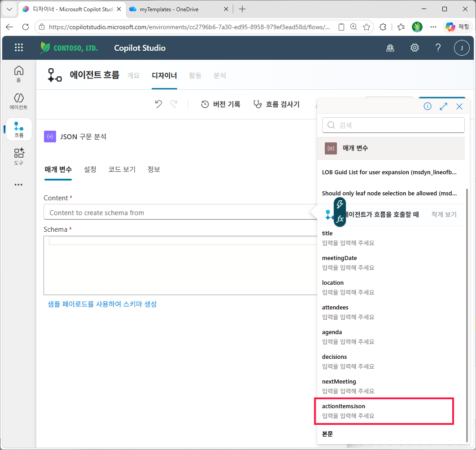Click the panel vertical scrollbar
The width and height of the screenshot is (476, 450).
coord(467,315)
